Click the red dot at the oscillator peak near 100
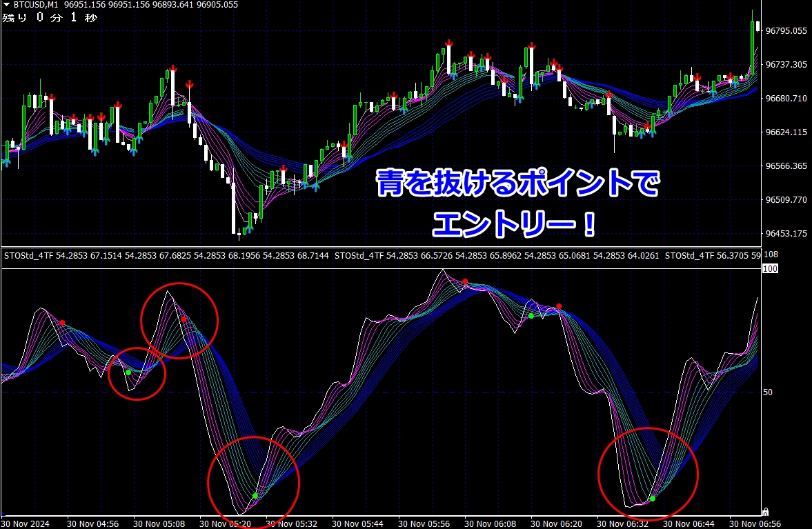Viewport: 812px width, 529px height. 466,281
